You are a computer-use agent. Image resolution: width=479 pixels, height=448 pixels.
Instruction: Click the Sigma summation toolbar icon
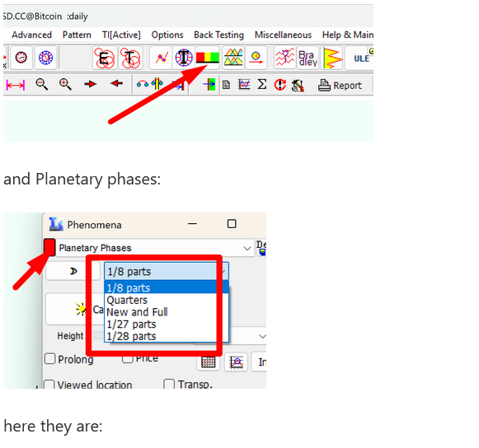click(x=262, y=84)
